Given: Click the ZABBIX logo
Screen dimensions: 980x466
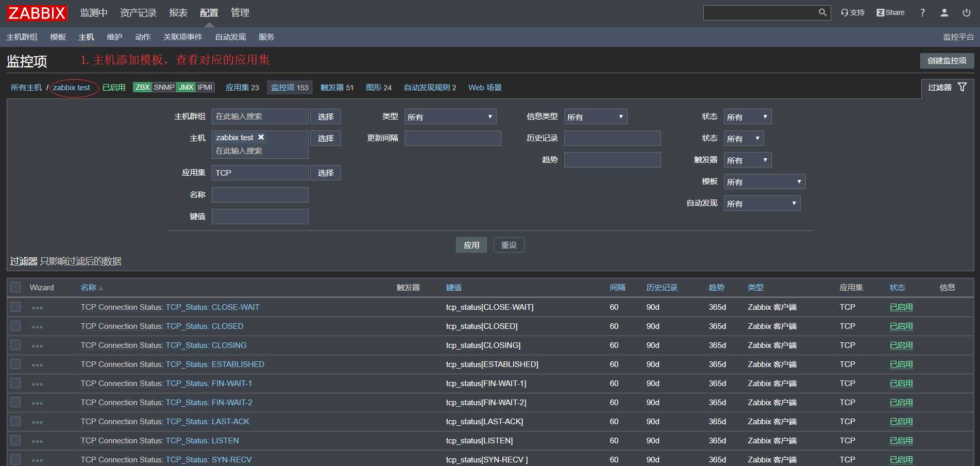Looking at the screenshot, I should click(37, 13).
